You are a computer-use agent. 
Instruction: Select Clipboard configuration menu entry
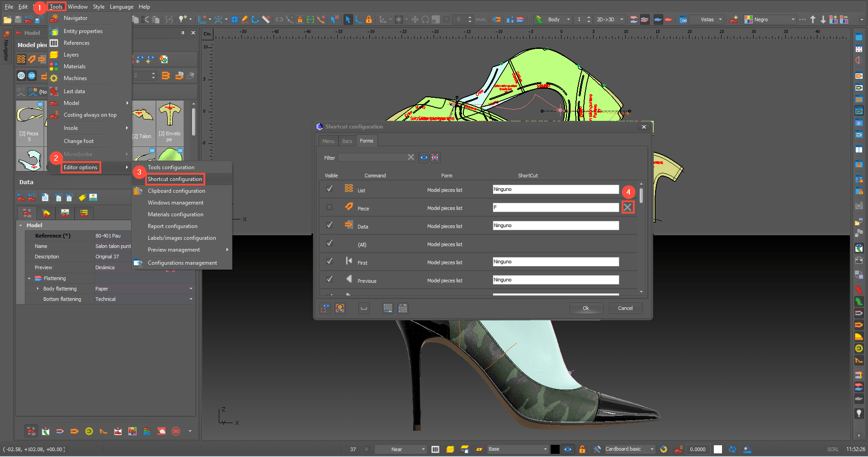click(x=176, y=191)
